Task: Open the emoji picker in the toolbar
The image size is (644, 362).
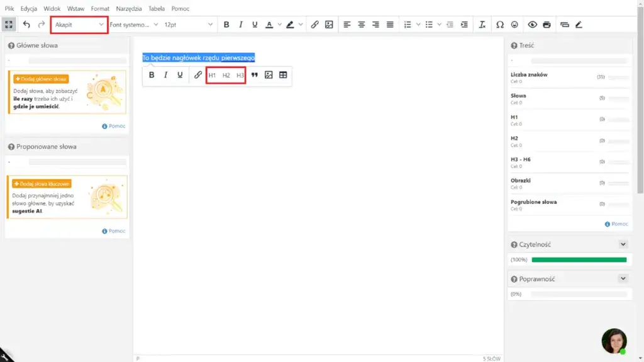Action: pyautogui.click(x=515, y=25)
